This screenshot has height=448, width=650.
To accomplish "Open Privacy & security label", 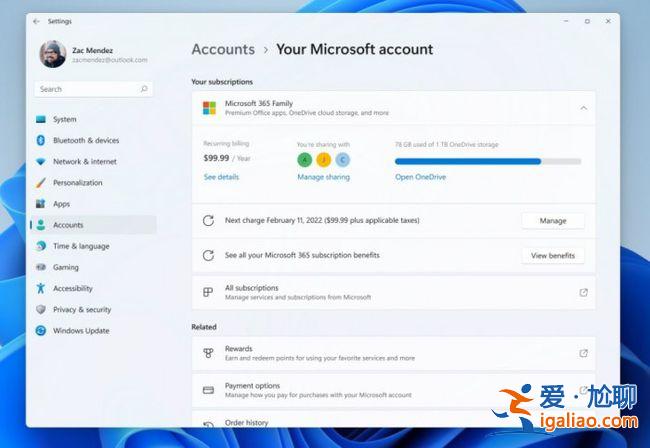I will (82, 310).
